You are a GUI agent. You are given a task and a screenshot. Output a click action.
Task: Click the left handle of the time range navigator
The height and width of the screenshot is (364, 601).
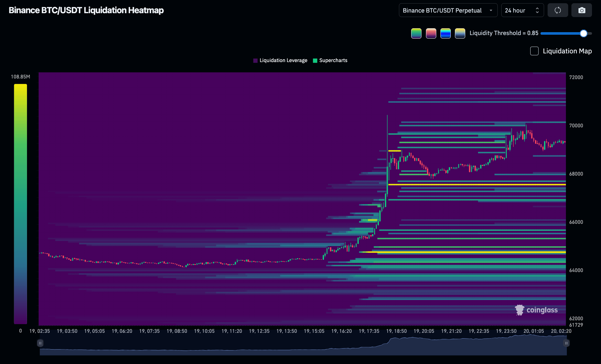(40, 343)
